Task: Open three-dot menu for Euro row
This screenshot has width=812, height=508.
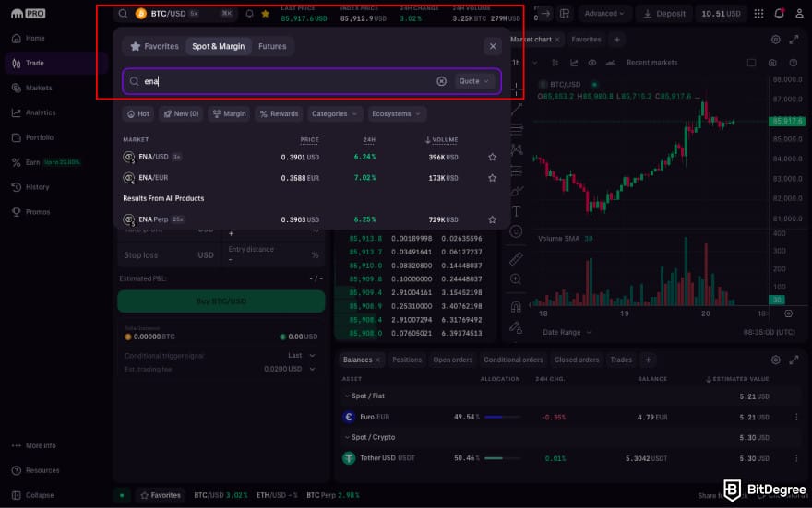Action: 796,417
